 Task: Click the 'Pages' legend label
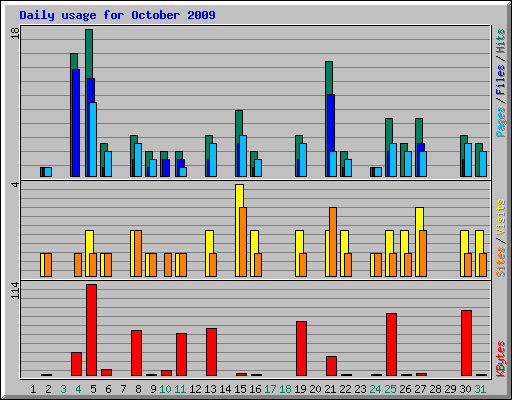500,122
